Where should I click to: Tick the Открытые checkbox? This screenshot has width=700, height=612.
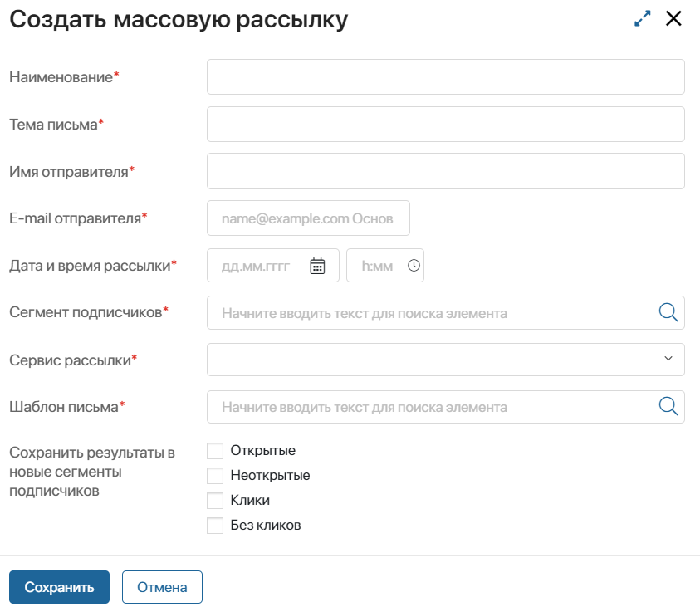(x=215, y=451)
